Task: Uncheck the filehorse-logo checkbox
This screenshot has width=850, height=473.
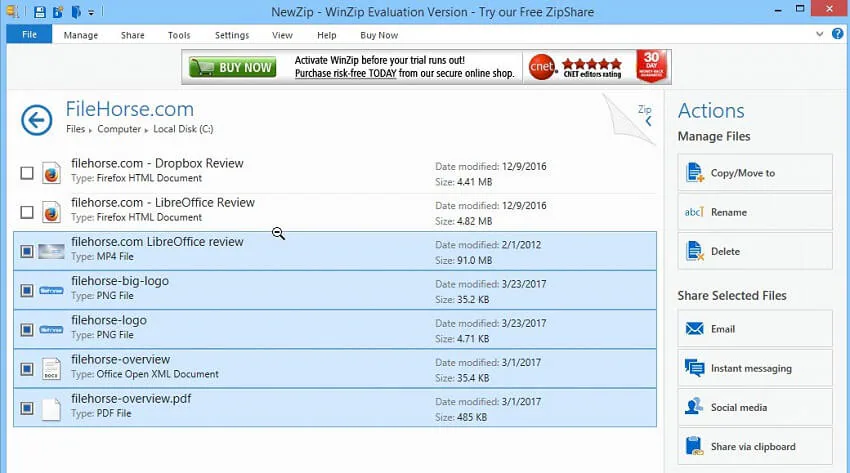Action: coord(27,329)
